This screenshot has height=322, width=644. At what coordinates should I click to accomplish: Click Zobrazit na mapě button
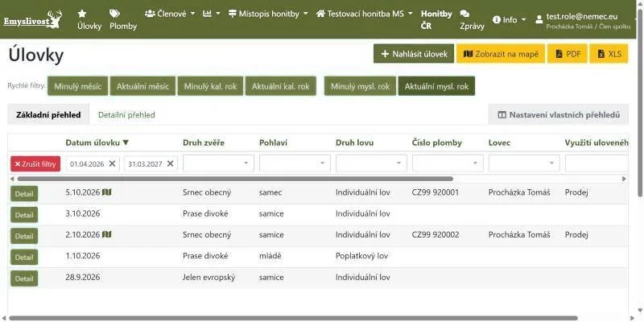(501, 54)
